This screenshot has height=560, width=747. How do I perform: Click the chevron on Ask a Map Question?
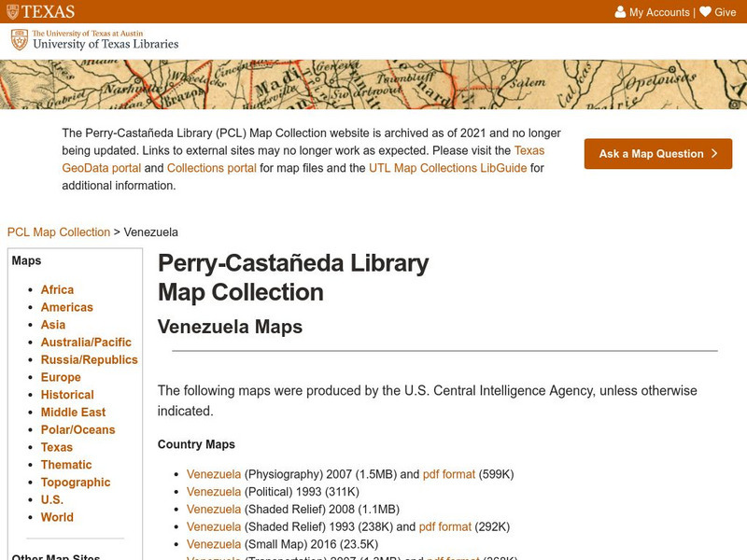pos(714,153)
